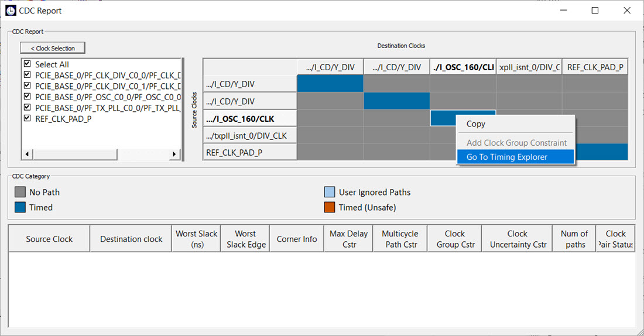Toggle the Select All checkbox
644x336 pixels.
(x=27, y=64)
